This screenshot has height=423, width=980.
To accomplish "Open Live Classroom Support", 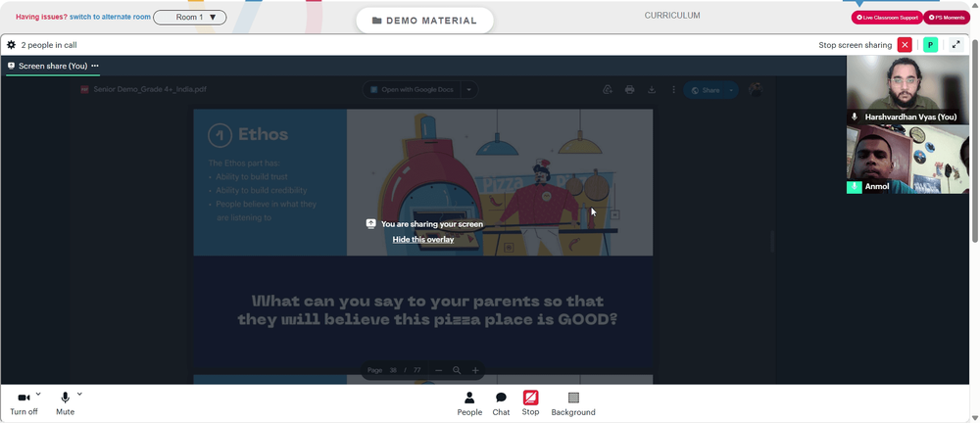I will tap(887, 18).
